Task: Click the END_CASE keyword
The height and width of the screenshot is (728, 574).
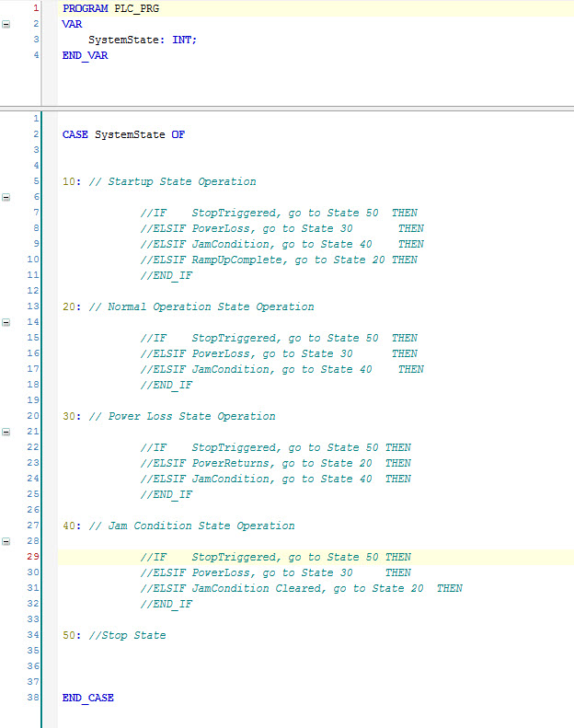Action: (88, 698)
